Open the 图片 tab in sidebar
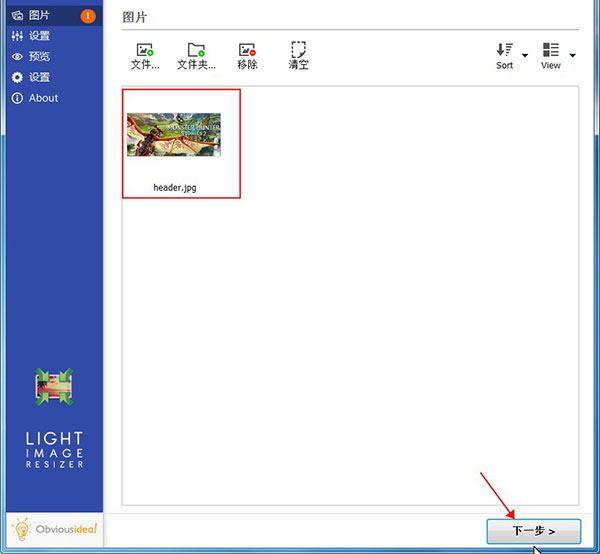600x554 pixels. [x=38, y=15]
